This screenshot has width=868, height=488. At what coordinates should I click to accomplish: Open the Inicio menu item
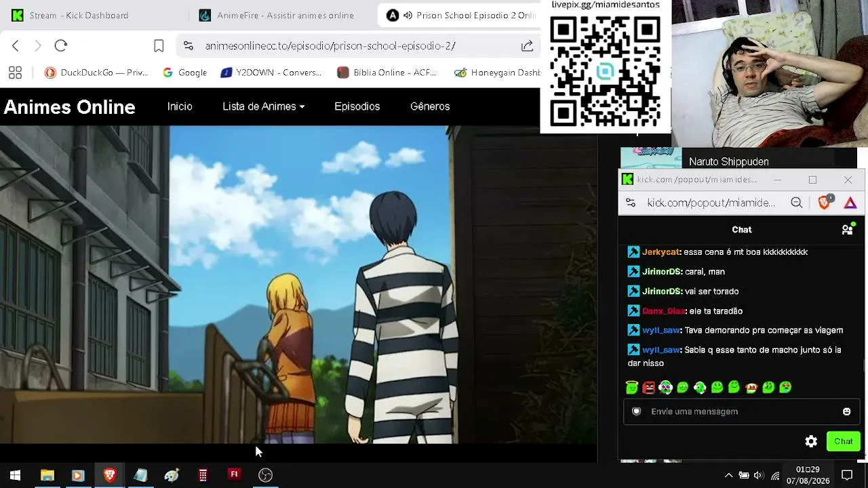180,106
